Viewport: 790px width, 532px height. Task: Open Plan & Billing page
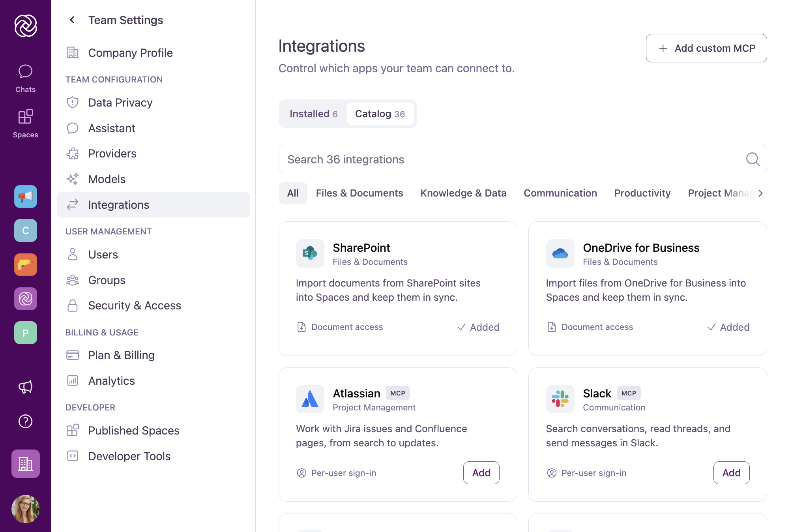click(x=154, y=355)
